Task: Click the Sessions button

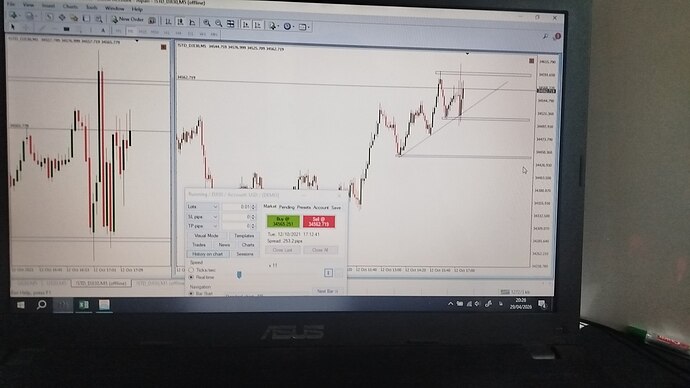Action: (x=245, y=254)
